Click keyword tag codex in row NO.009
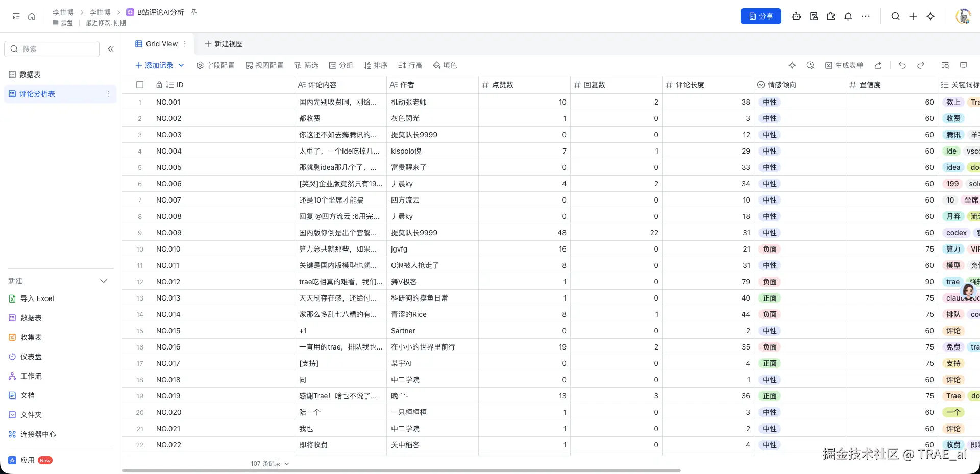This screenshot has height=474, width=980. [957, 233]
